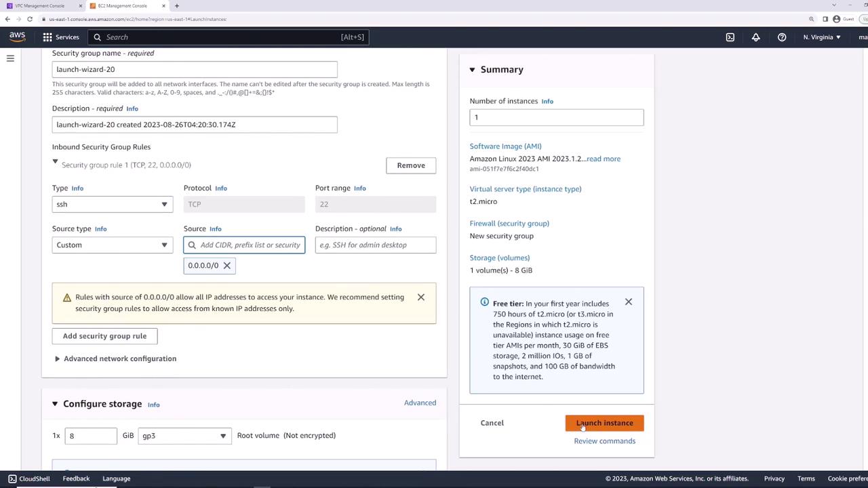Screen dimensions: 868x488
Task: Close the EC2 Management Console tab
Action: click(164, 6)
